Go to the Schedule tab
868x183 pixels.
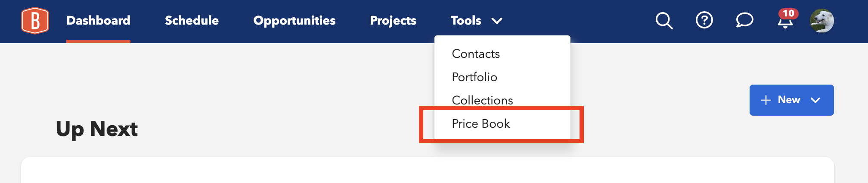(192, 20)
